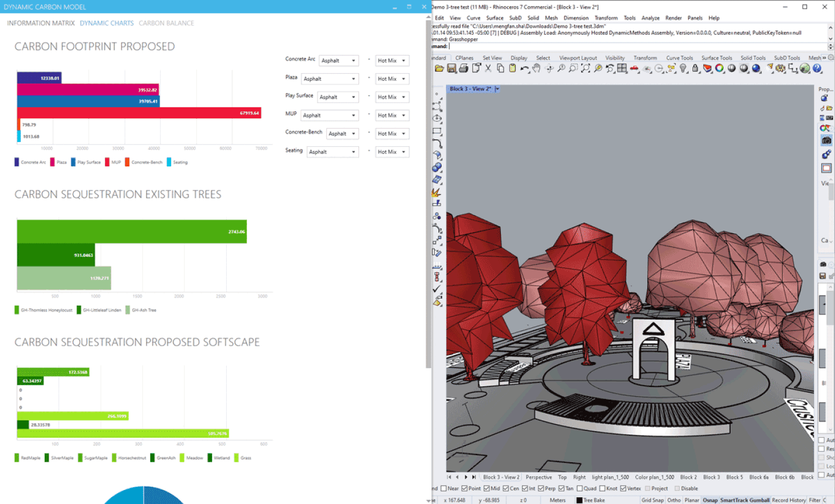The width and height of the screenshot is (835, 504).
Task: Click the black Tree Bake layer swatch
Action: 579,500
